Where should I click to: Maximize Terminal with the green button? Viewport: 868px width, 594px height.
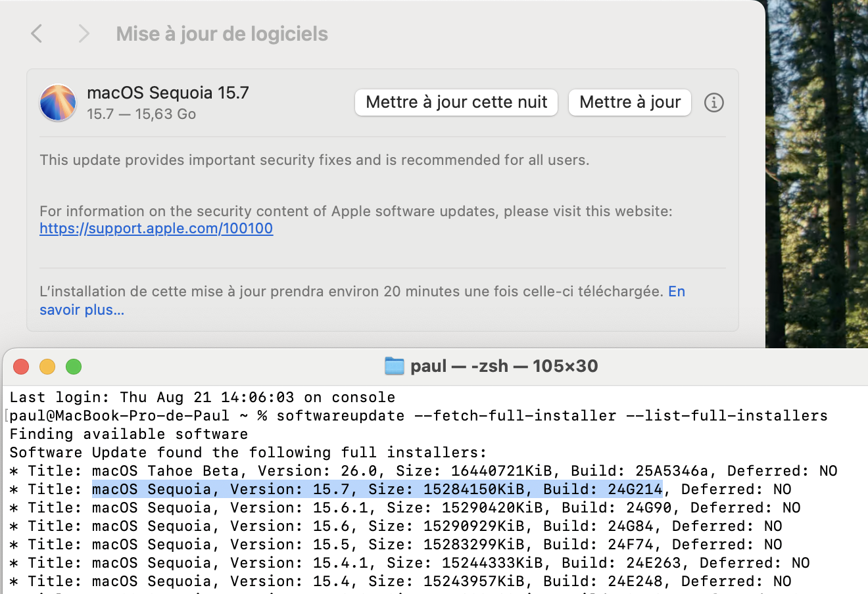[74, 367]
